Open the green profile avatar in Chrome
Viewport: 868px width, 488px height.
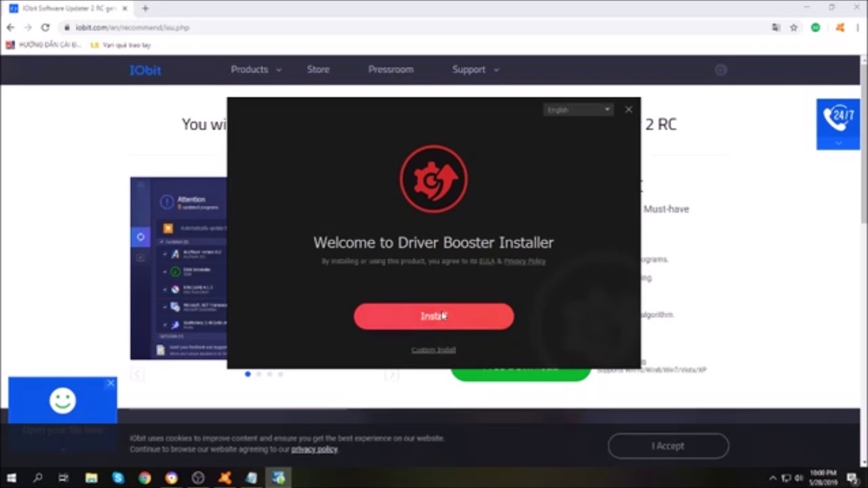[816, 28]
